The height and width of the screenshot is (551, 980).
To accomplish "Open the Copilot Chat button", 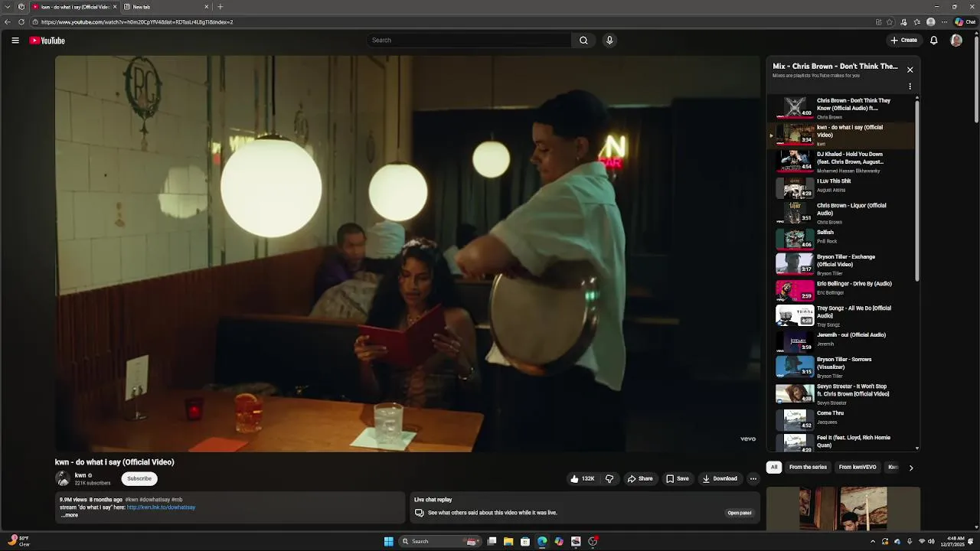I will 965,22.
